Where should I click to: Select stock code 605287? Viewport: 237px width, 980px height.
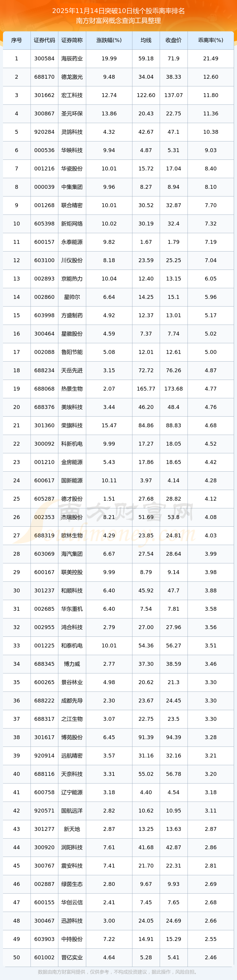44,499
